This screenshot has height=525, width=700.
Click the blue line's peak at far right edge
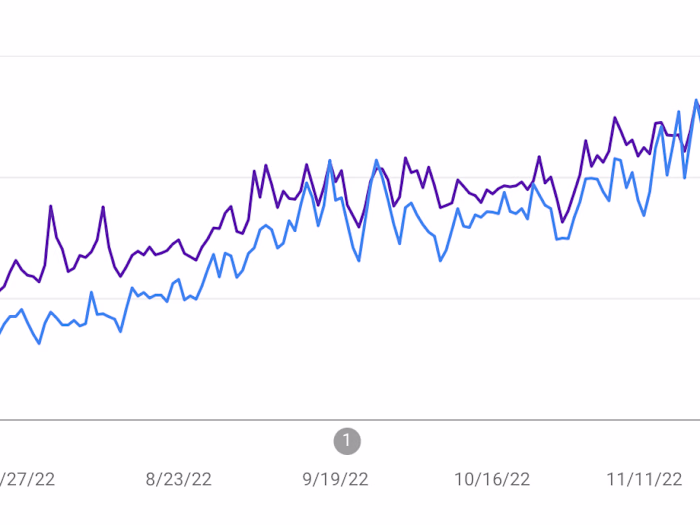696,100
